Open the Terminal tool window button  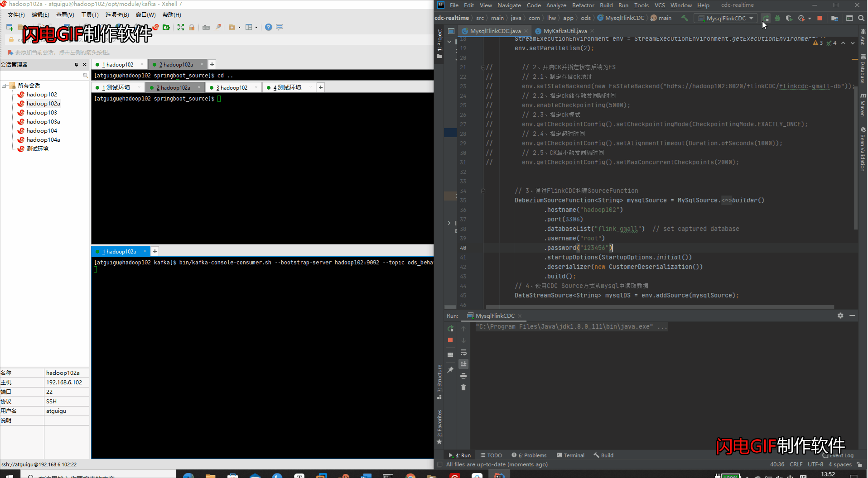coord(570,455)
